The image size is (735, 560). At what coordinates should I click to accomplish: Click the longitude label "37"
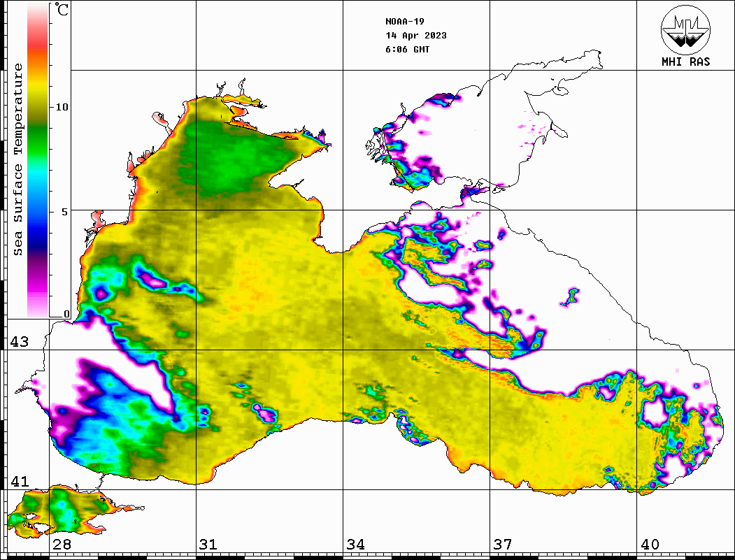point(503,544)
